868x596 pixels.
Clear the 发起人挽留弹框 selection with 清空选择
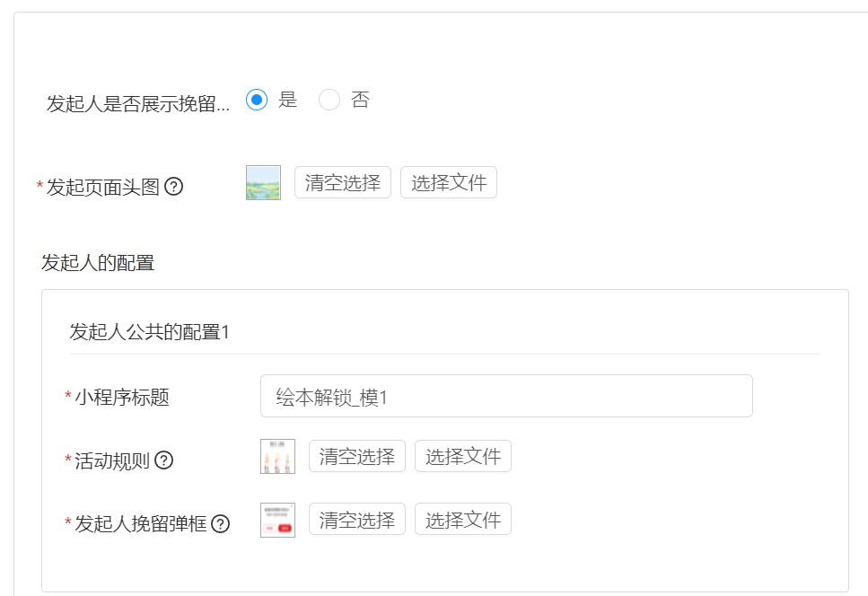357,520
